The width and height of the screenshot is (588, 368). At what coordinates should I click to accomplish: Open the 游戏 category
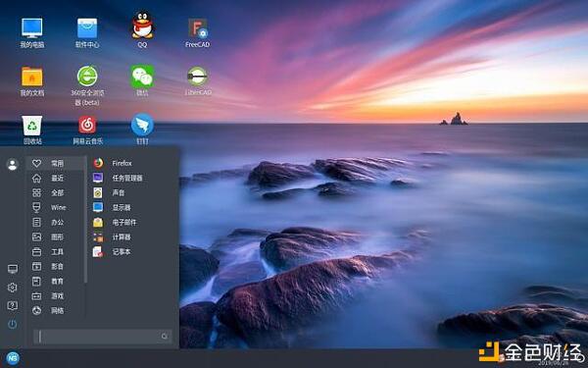point(56,296)
